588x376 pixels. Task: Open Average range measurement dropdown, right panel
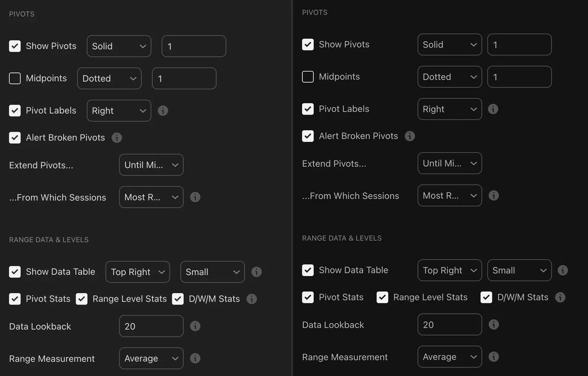click(x=450, y=357)
